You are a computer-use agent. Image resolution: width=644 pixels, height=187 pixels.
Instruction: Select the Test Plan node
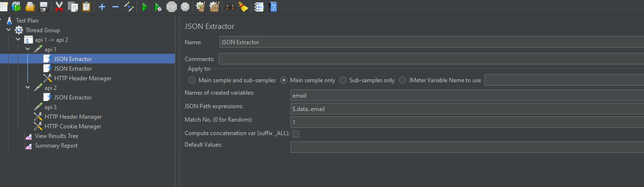tap(27, 21)
